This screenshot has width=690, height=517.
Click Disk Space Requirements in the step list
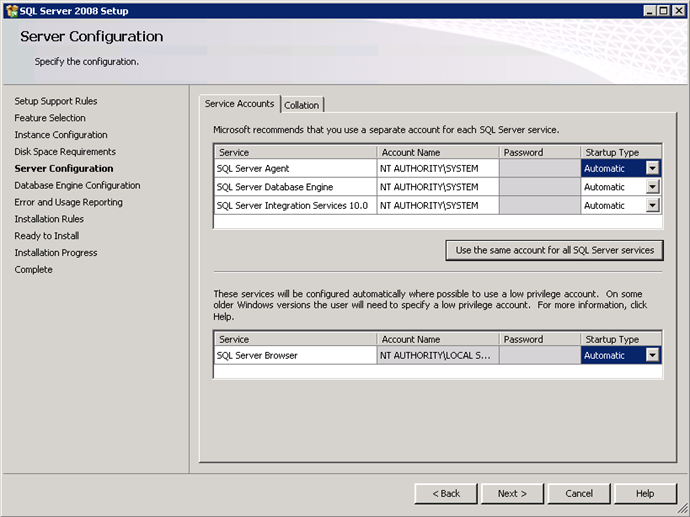click(x=65, y=151)
